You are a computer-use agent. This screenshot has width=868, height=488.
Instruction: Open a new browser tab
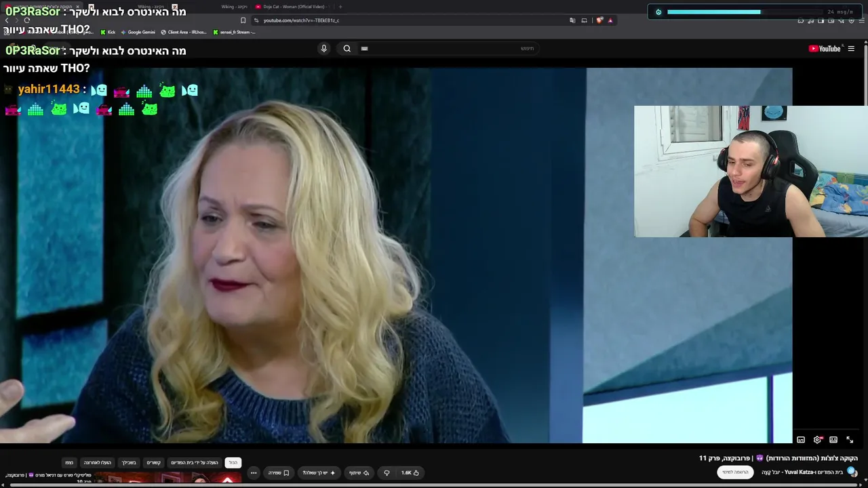tap(340, 7)
